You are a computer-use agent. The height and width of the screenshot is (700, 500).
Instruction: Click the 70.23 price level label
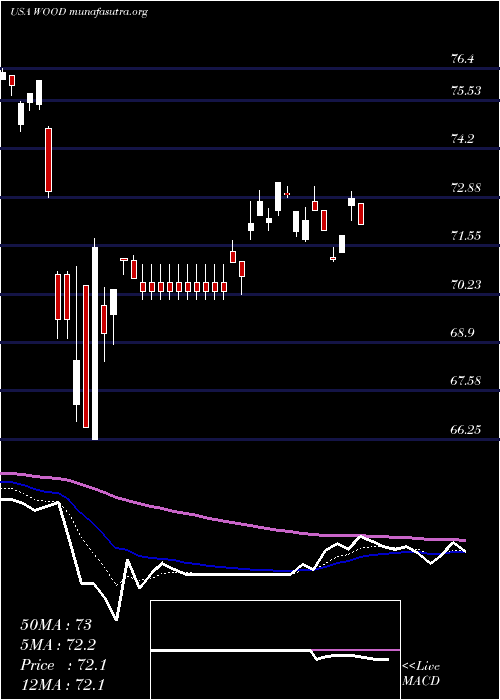pyautogui.click(x=466, y=284)
